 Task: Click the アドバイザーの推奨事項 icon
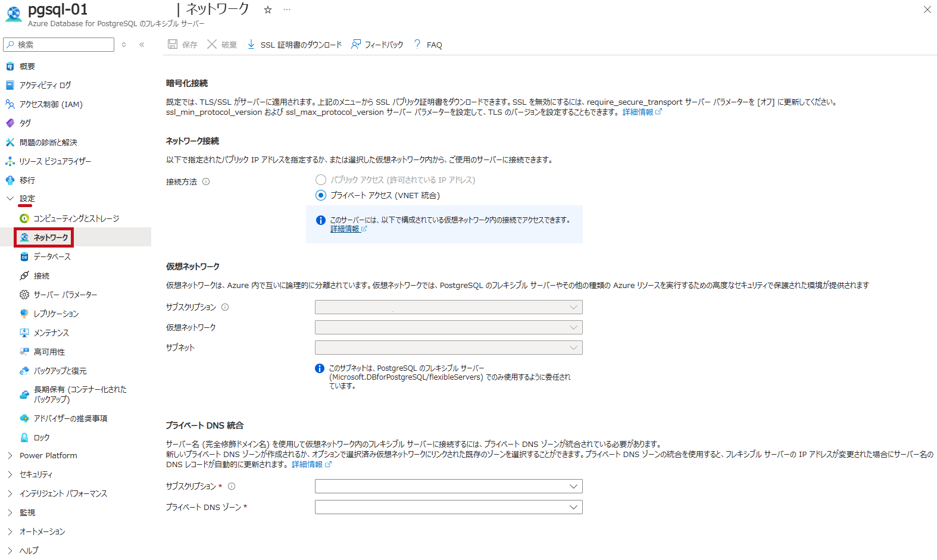coord(24,418)
